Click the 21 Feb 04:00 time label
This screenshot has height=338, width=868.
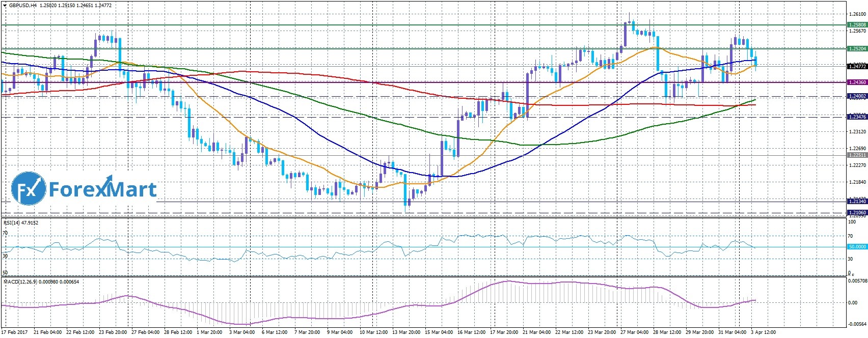click(x=47, y=332)
